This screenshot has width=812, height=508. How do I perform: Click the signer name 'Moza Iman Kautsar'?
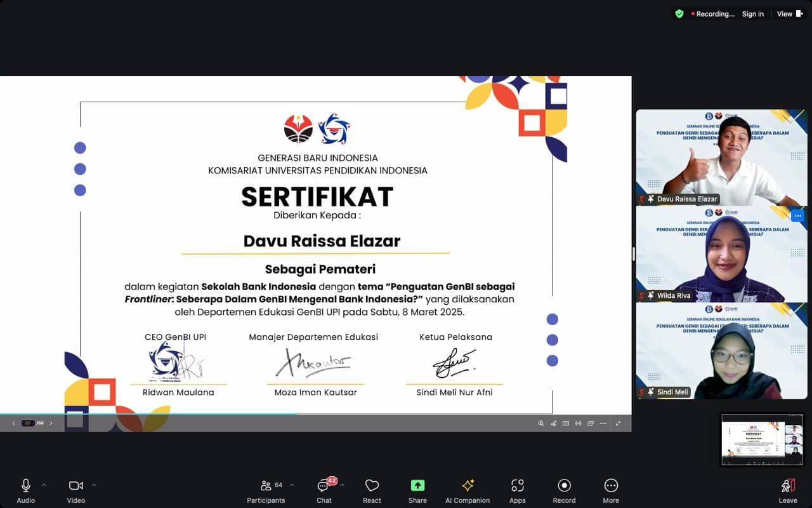point(315,392)
